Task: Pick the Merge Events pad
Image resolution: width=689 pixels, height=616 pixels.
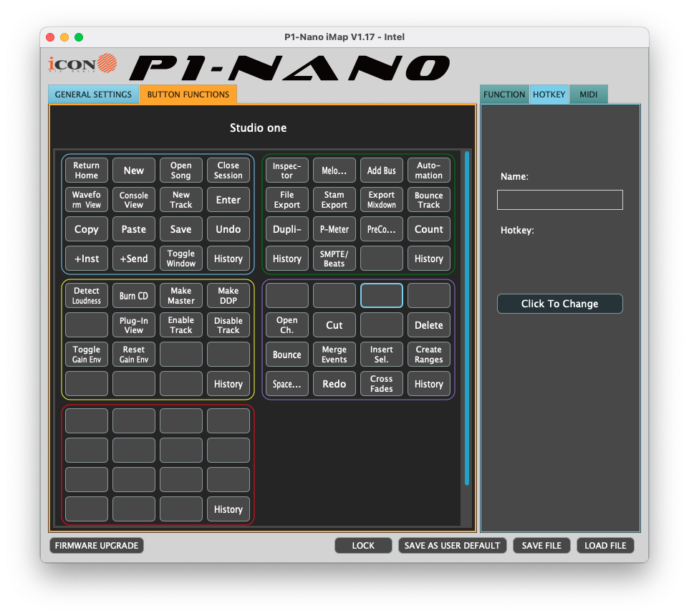Action: 334,354
